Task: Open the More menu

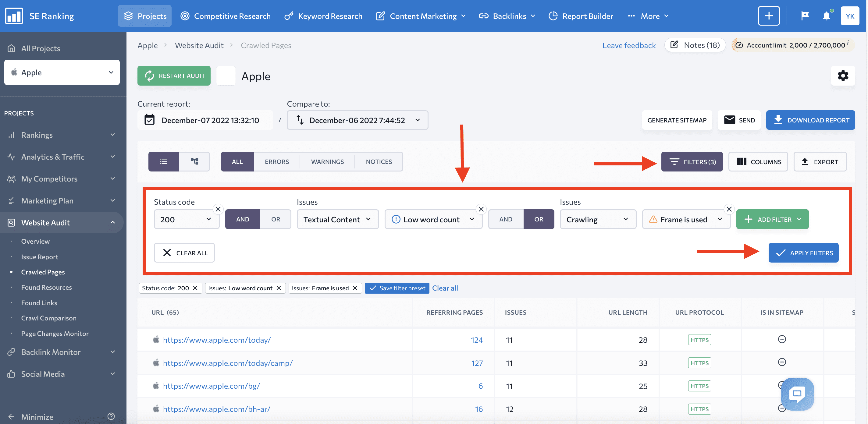Action: tap(648, 16)
